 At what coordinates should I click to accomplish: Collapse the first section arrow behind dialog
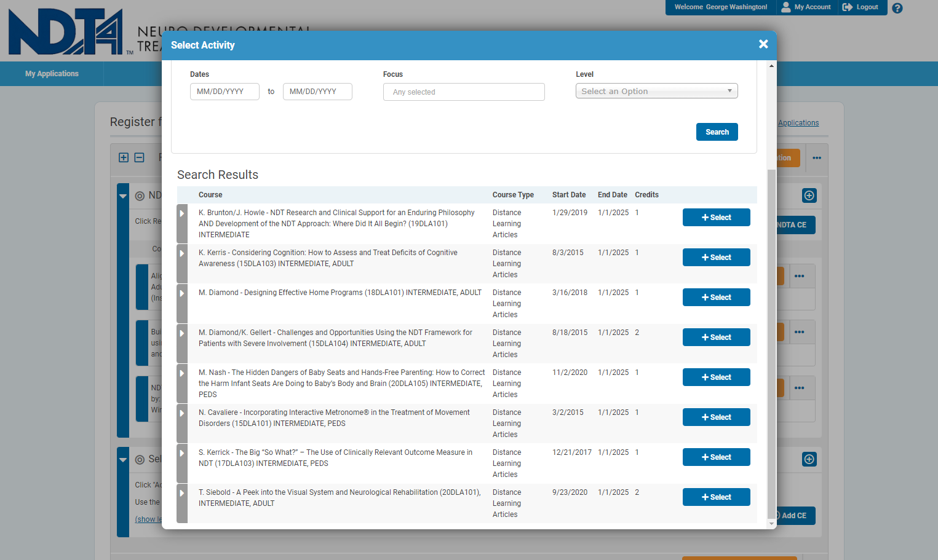(x=123, y=196)
